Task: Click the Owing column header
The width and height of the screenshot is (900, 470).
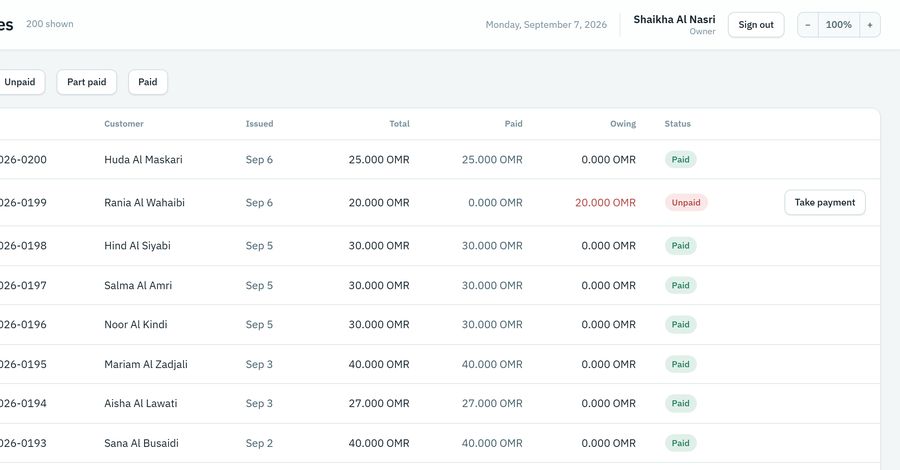Action: [623, 124]
